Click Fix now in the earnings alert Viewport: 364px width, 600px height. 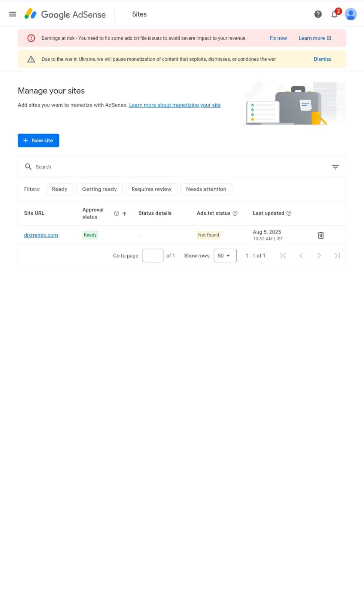[x=278, y=38]
